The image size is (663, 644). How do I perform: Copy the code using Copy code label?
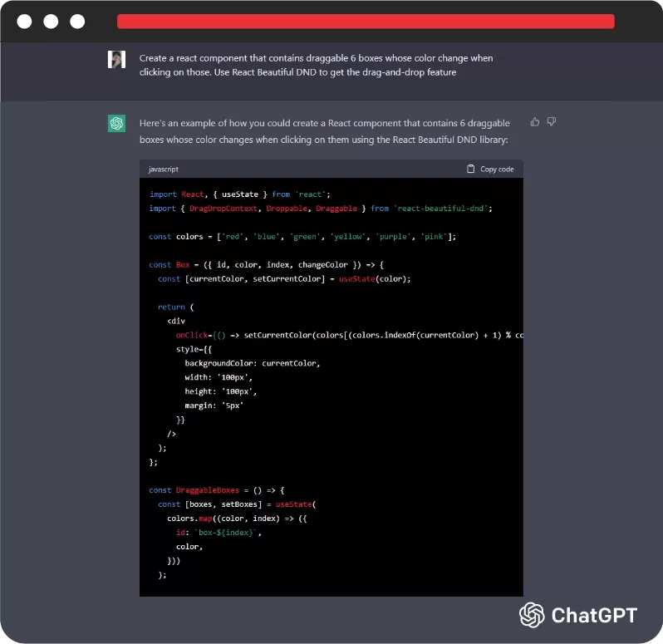(x=497, y=170)
